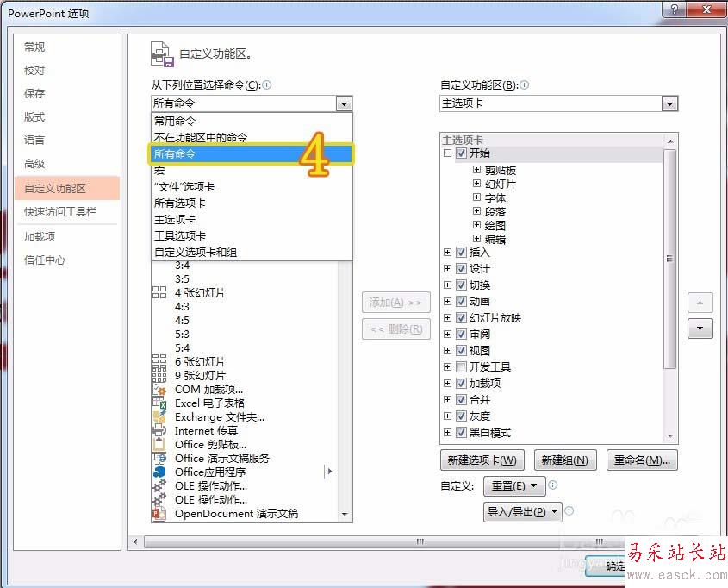Screen dimensions: 728x588
Task: Toggle the 加载项 tab checkbox
Action: (x=461, y=383)
